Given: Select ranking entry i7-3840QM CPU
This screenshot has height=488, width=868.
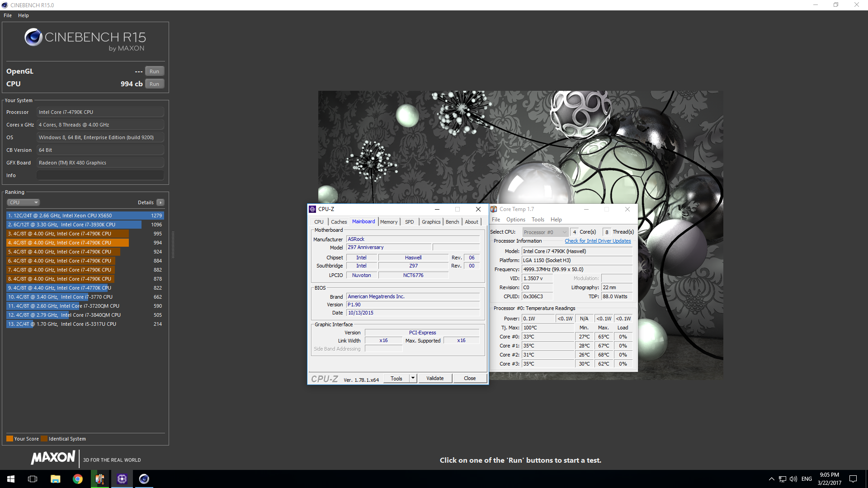Looking at the screenshot, I should (85, 315).
